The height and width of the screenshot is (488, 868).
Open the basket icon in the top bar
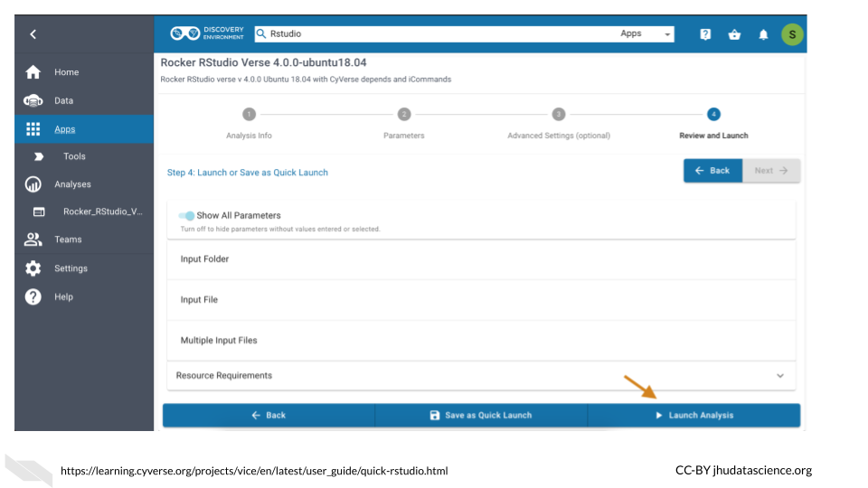pyautogui.click(x=734, y=34)
